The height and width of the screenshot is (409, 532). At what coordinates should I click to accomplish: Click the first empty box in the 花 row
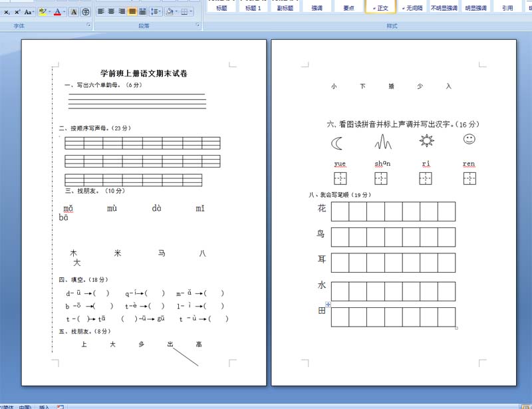(340, 211)
